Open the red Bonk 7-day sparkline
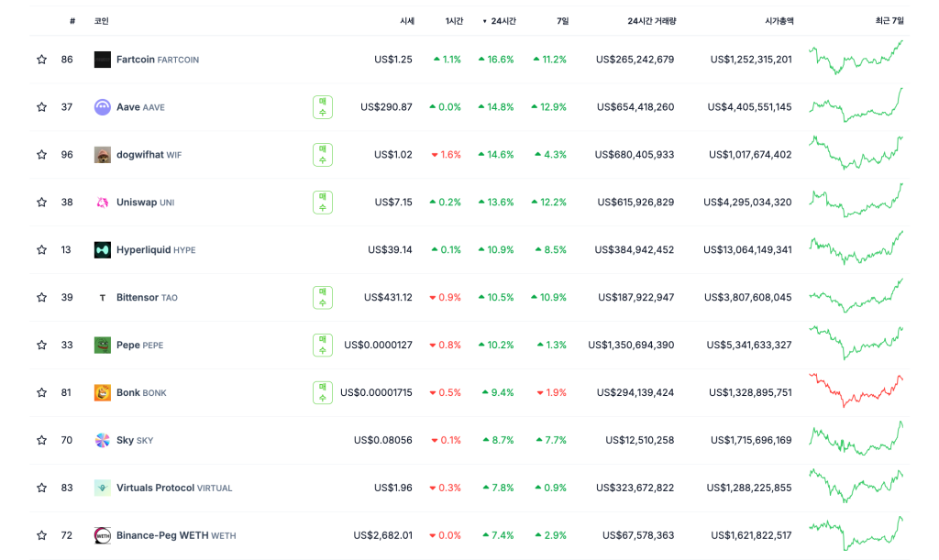 point(856,390)
